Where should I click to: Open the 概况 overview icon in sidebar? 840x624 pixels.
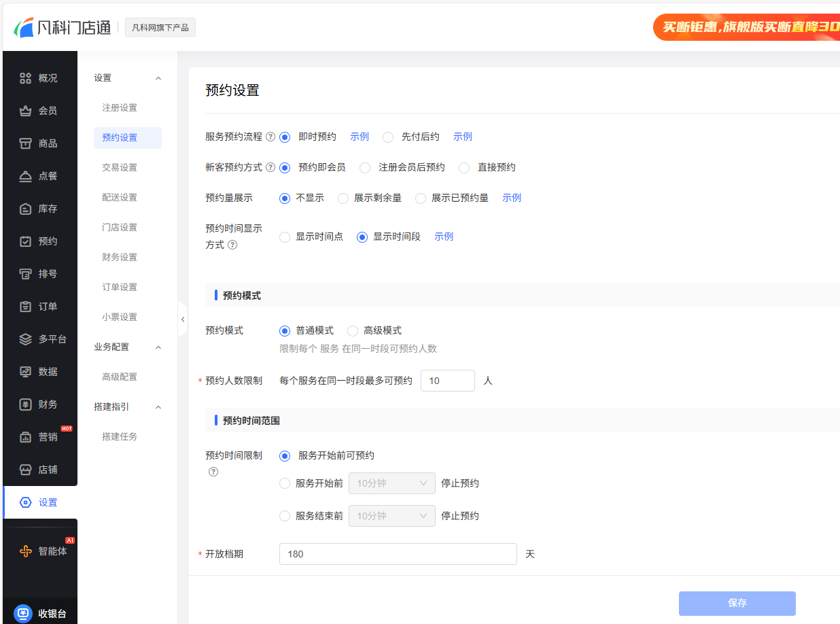(25, 78)
